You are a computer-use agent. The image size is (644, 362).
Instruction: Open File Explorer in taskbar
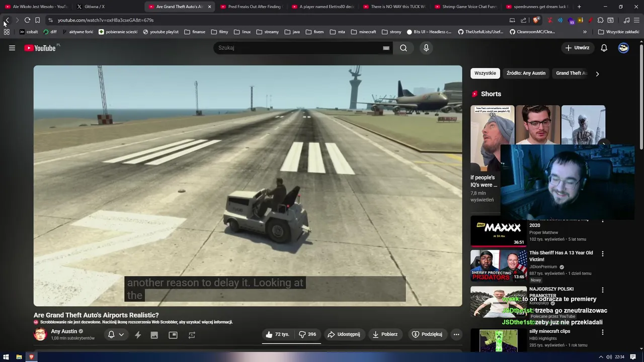pyautogui.click(x=19, y=357)
